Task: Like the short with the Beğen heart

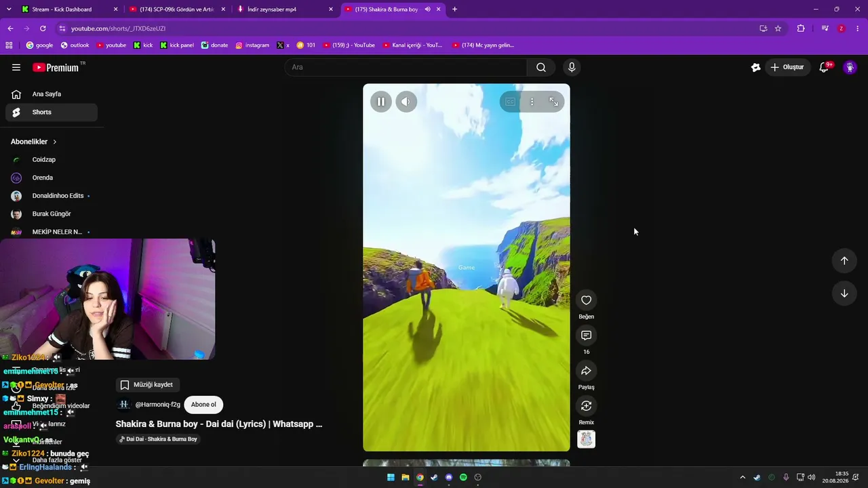Action: coord(587,300)
